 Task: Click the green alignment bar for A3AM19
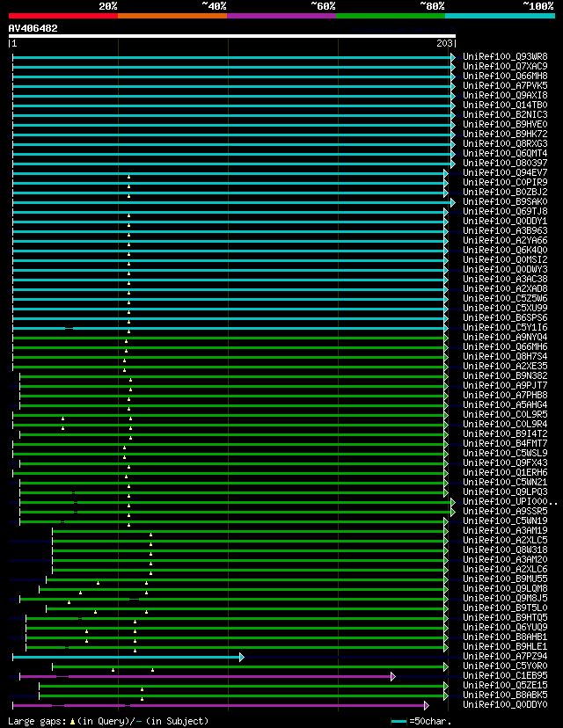(248, 531)
